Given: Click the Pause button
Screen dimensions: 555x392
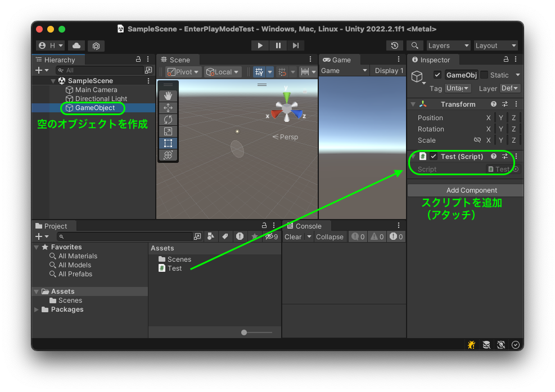Looking at the screenshot, I should 278,45.
